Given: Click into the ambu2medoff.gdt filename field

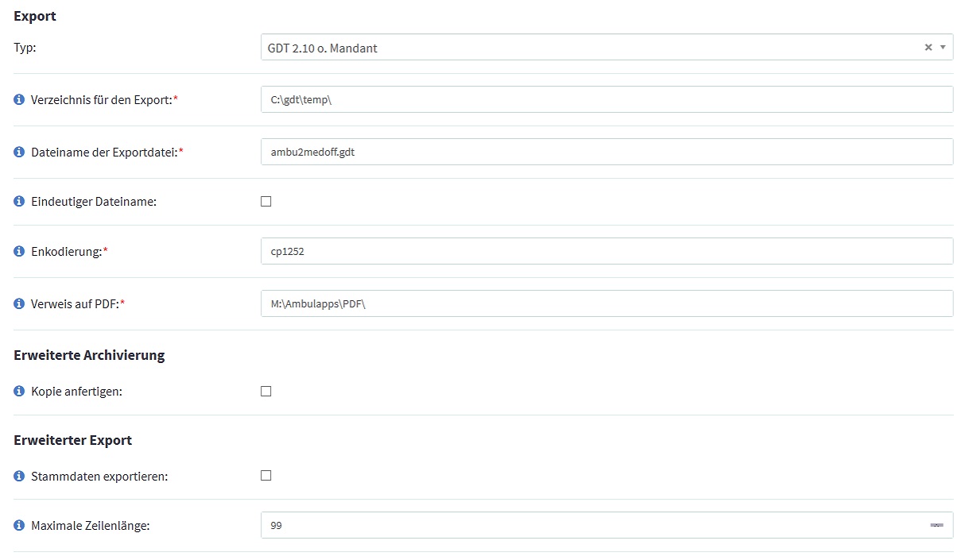Looking at the screenshot, I should pos(607,152).
